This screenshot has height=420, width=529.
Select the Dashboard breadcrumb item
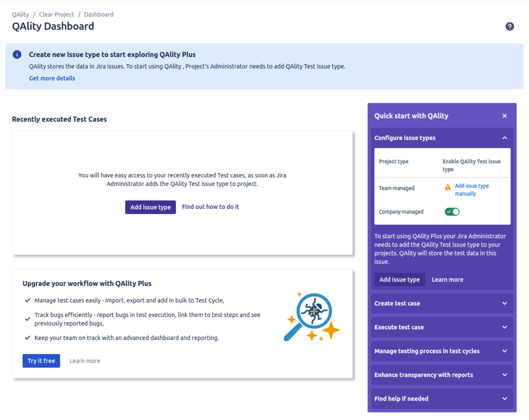[99, 14]
